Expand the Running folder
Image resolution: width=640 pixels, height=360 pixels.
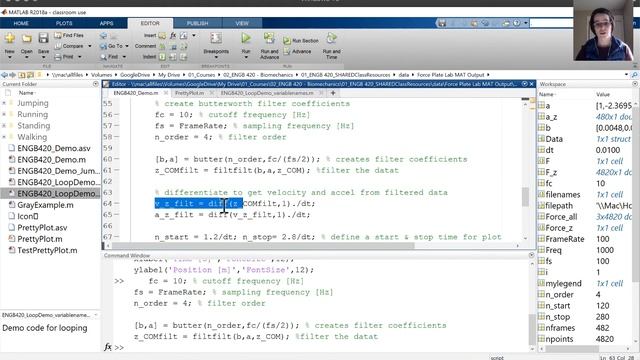[4, 114]
